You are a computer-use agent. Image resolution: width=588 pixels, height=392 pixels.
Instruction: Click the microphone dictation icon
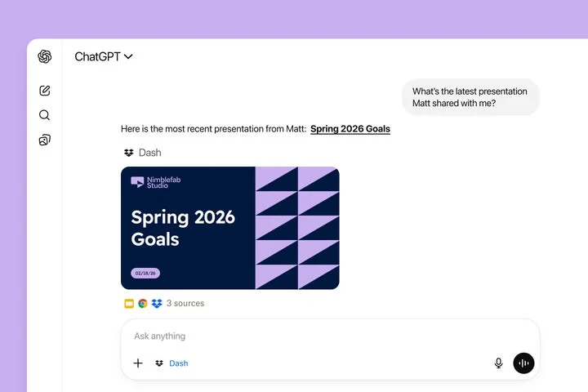498,363
